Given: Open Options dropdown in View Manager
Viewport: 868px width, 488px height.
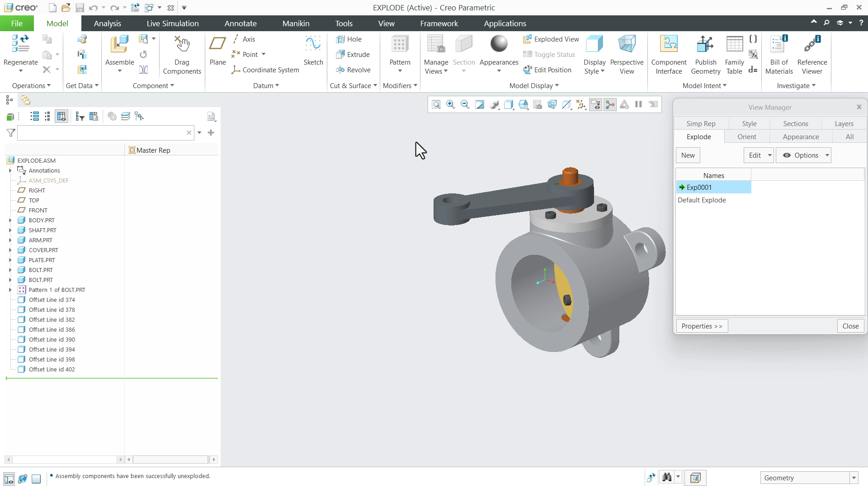Looking at the screenshot, I should pyautogui.click(x=803, y=155).
